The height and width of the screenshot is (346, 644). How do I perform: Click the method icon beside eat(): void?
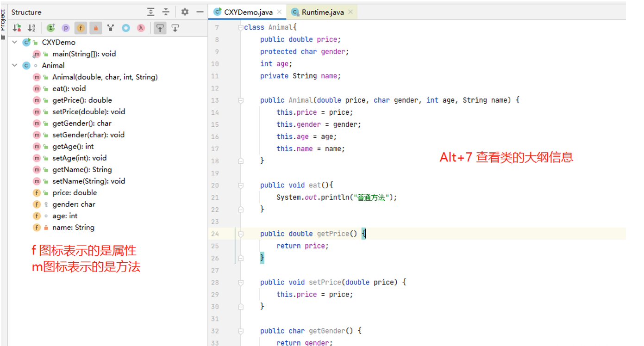tap(37, 89)
